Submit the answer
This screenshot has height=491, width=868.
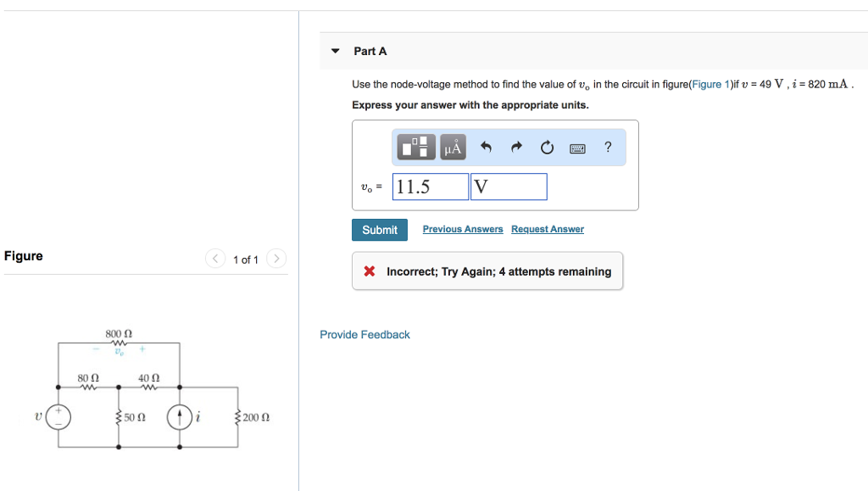tap(380, 230)
